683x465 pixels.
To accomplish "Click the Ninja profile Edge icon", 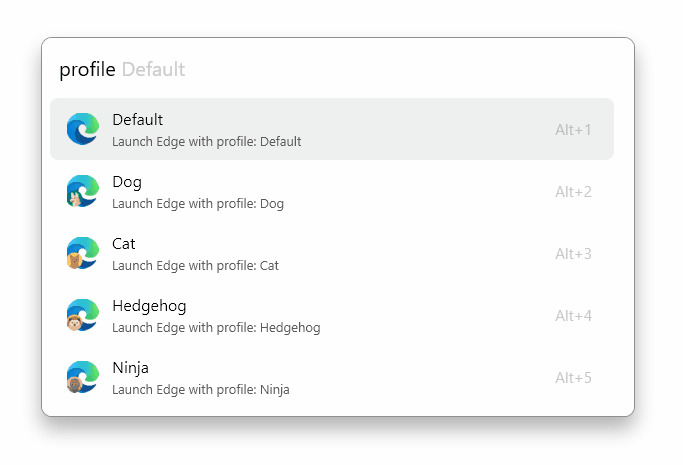I will click(x=82, y=377).
